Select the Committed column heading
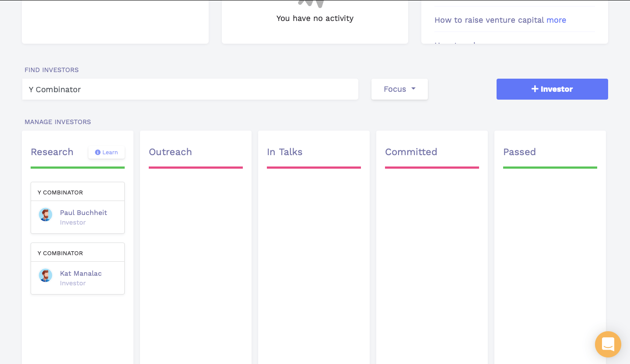 (411, 152)
